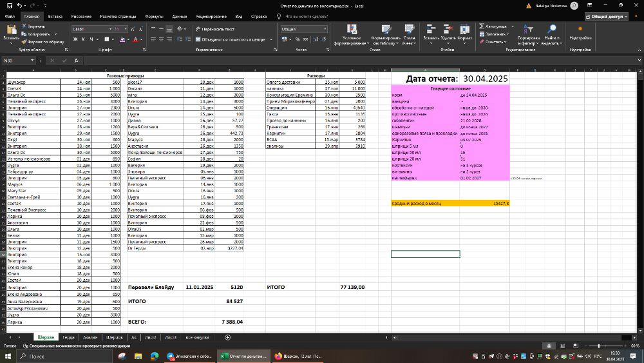Click the Find and Select magnifier icon

pyautogui.click(x=552, y=29)
